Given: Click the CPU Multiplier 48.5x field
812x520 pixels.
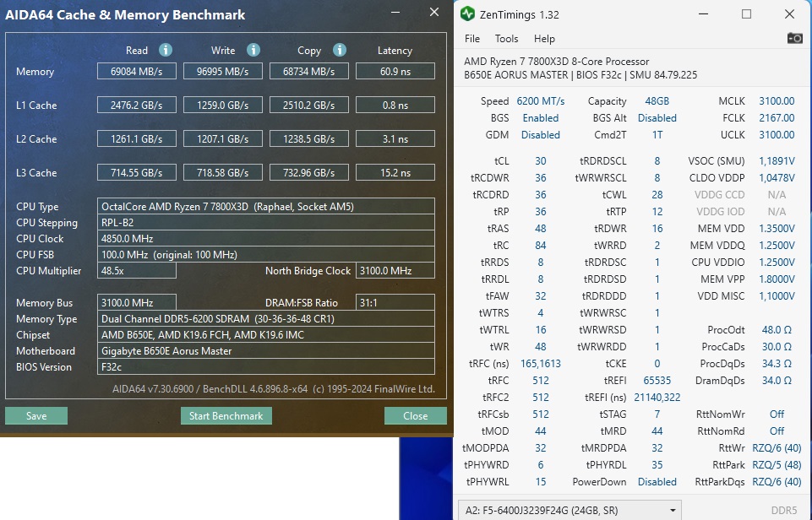Looking at the screenshot, I should click(137, 271).
